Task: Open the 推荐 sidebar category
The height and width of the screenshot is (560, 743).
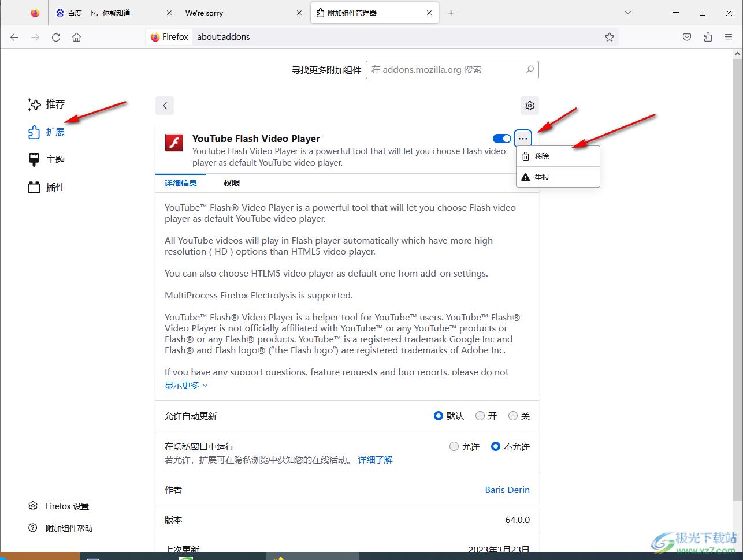Action: click(46, 104)
